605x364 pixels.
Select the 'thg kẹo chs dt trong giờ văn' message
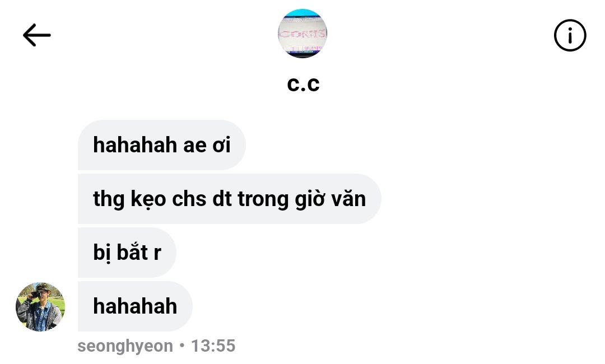coord(230,199)
